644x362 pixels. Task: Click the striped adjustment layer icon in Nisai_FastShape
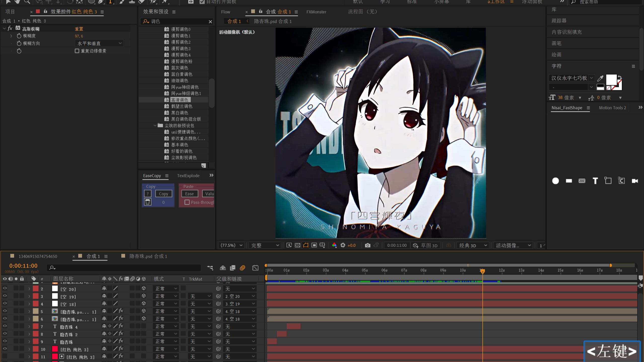click(582, 181)
